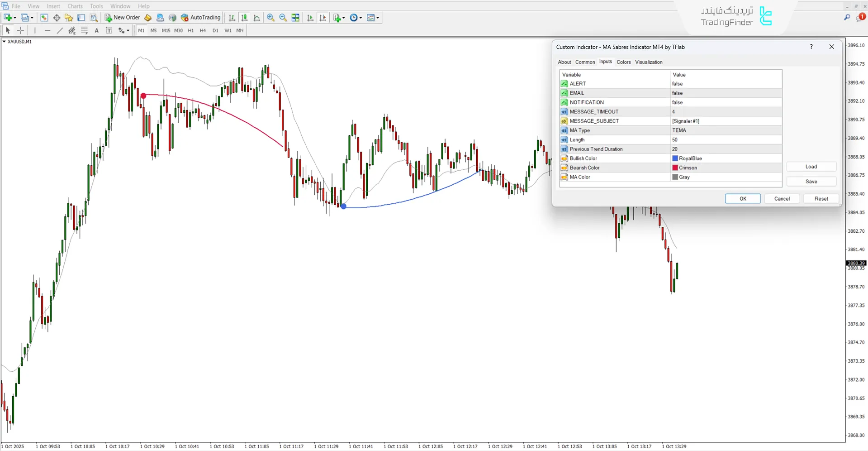The width and height of the screenshot is (868, 451).
Task: Toggle the AutoTrading button
Action: click(200, 18)
